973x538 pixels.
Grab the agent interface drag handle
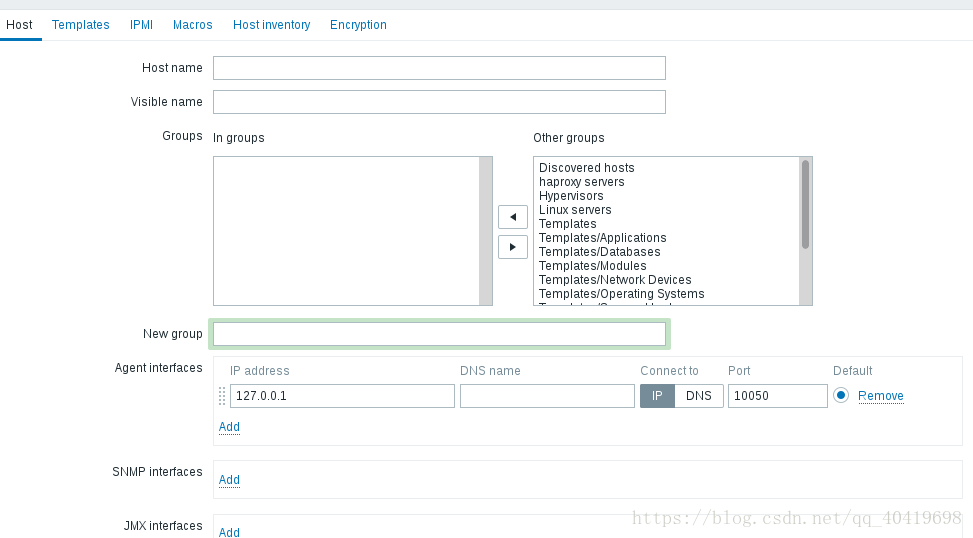click(222, 396)
